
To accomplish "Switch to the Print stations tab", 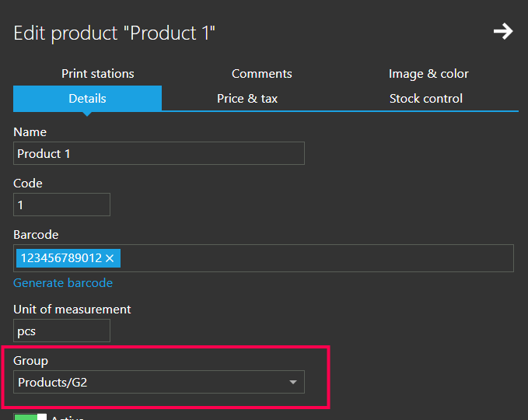I will pos(98,74).
